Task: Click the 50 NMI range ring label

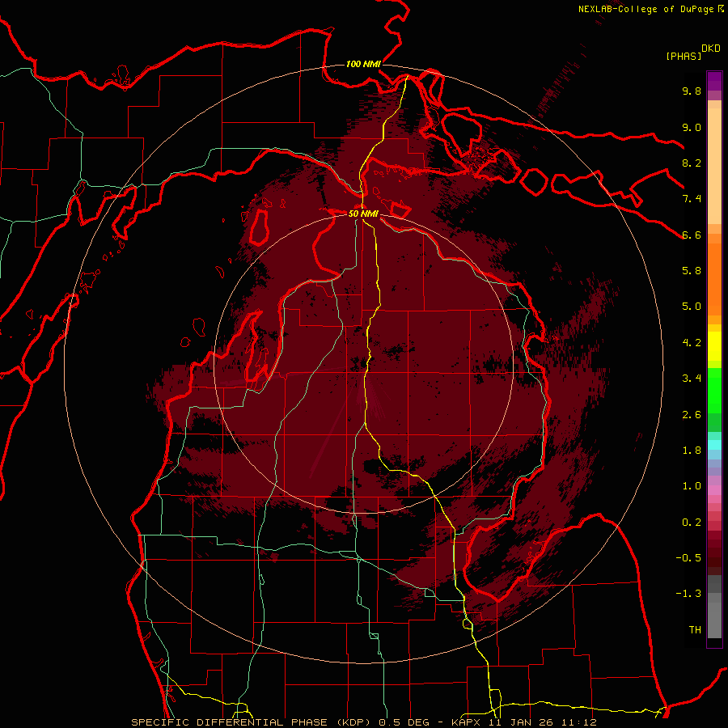Action: [363, 214]
